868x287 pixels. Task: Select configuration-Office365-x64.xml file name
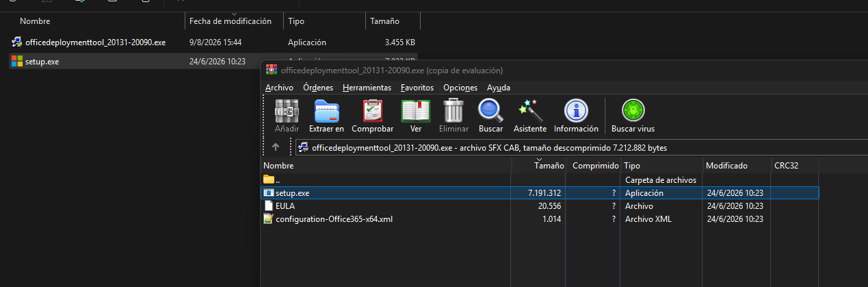click(x=334, y=219)
